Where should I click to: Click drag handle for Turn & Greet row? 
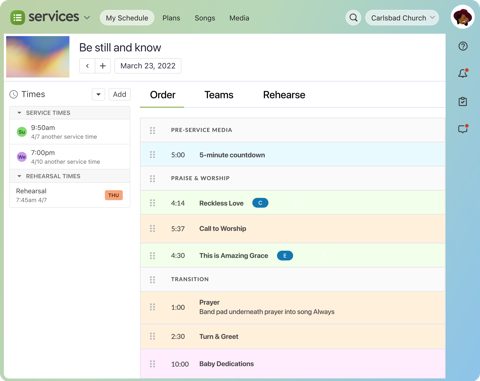pyautogui.click(x=152, y=336)
